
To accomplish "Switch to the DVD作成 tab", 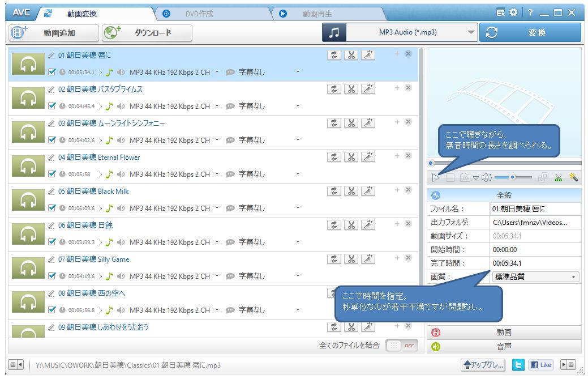I will [199, 14].
